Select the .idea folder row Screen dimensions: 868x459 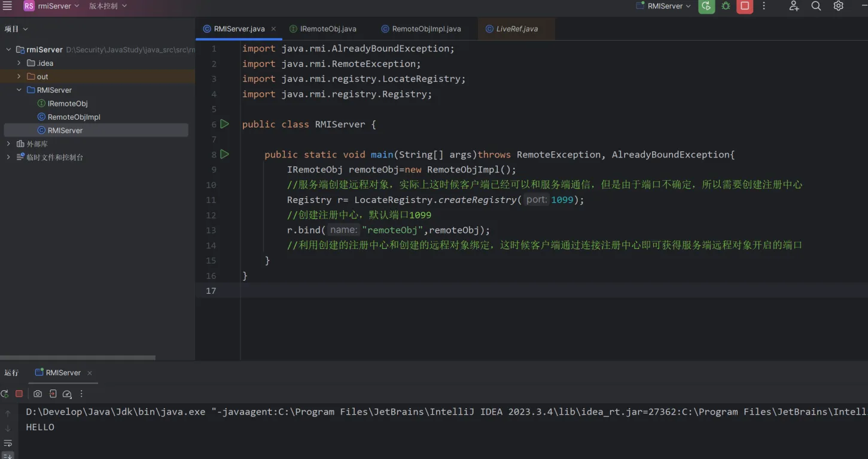tap(98, 63)
